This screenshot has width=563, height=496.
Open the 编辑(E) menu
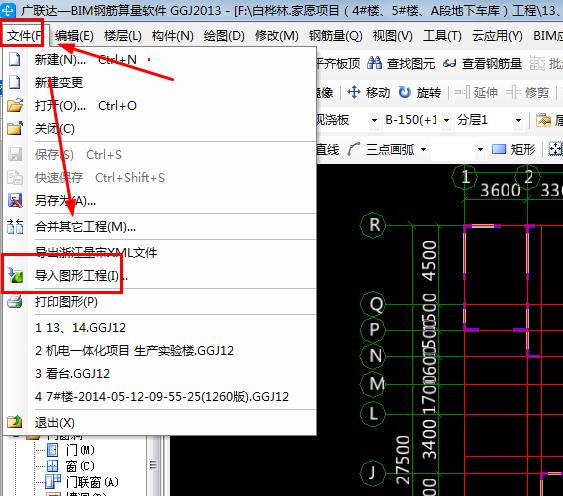click(x=74, y=36)
